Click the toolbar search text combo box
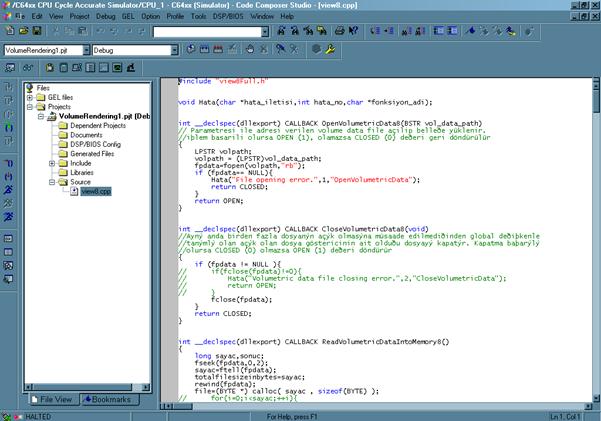The height and width of the screenshot is (421, 601). click(x=208, y=32)
